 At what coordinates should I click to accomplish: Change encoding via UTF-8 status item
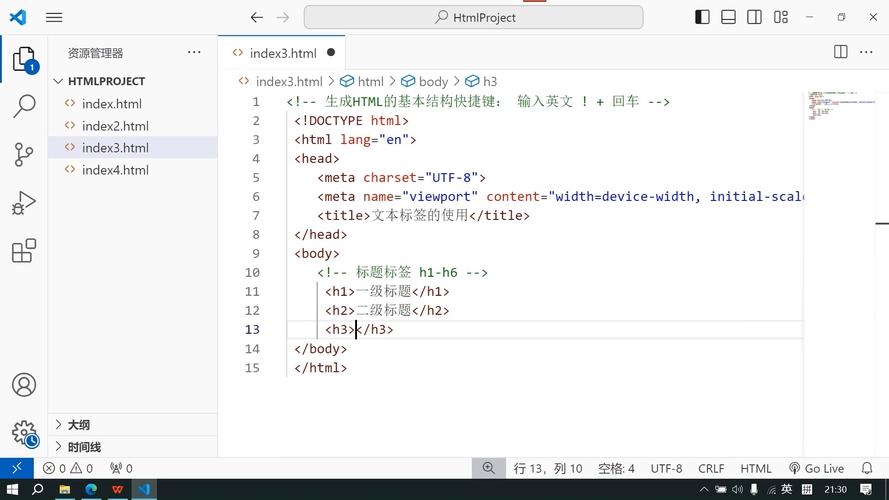coord(666,468)
